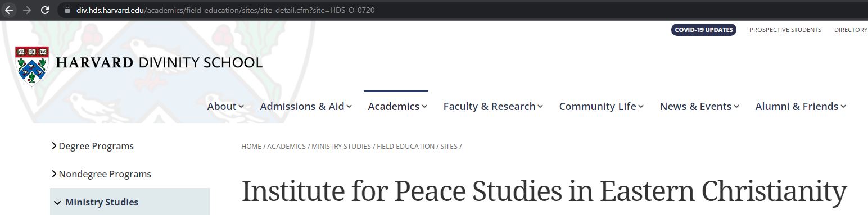Image resolution: width=868 pixels, height=215 pixels.
Task: Click the Field Education breadcrumb link
Action: pyautogui.click(x=405, y=147)
